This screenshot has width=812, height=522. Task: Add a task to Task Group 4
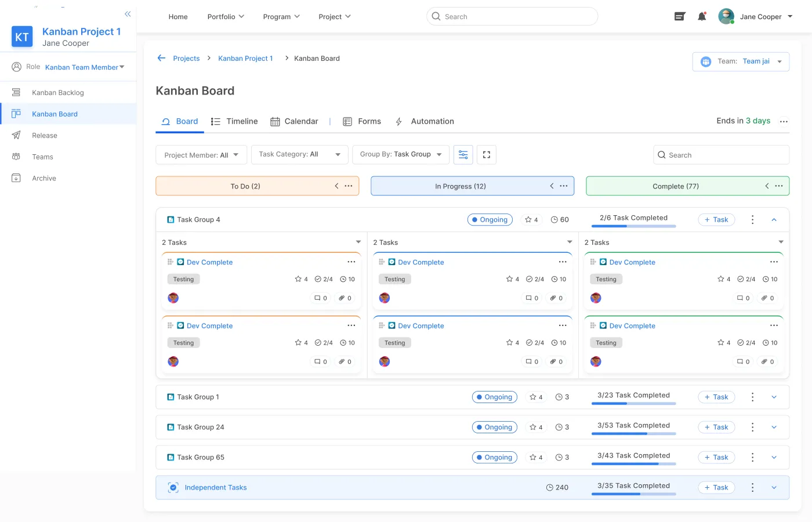716,220
